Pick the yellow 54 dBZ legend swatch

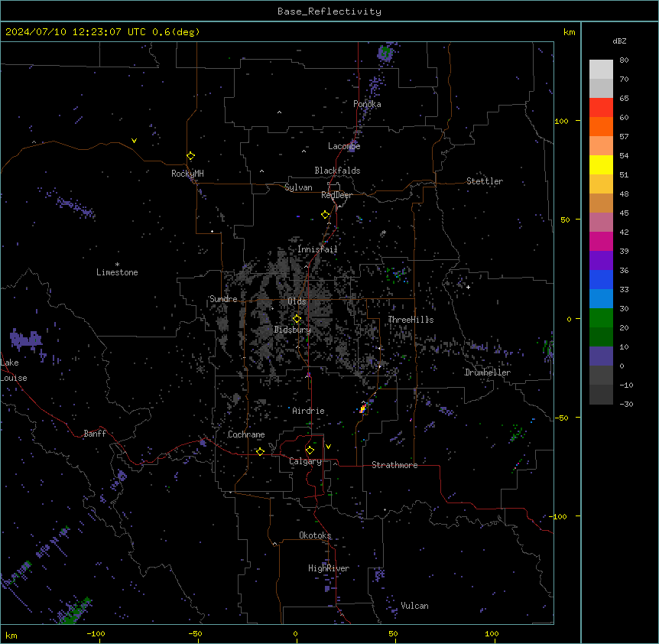coord(601,164)
